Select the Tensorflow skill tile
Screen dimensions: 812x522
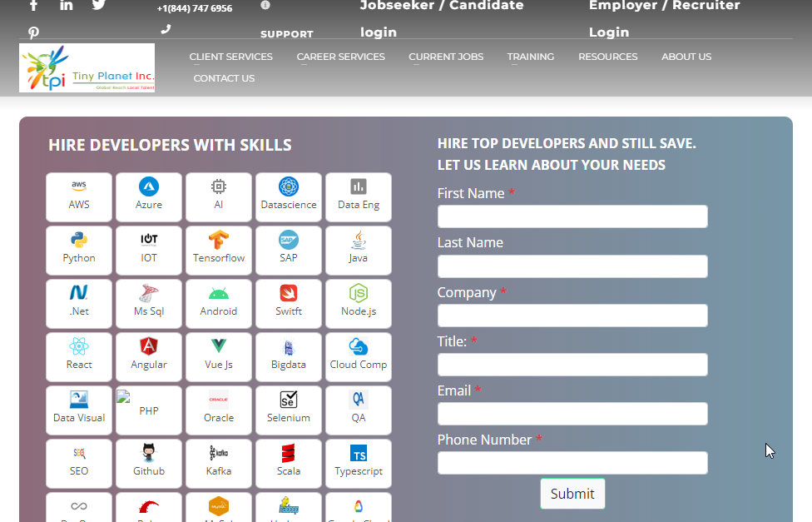[x=219, y=251]
